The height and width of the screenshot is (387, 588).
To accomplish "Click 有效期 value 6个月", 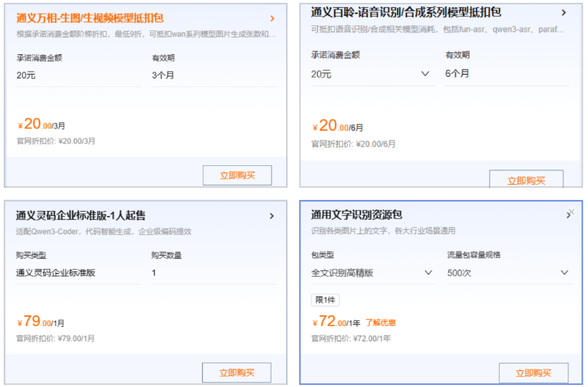I will click(457, 74).
